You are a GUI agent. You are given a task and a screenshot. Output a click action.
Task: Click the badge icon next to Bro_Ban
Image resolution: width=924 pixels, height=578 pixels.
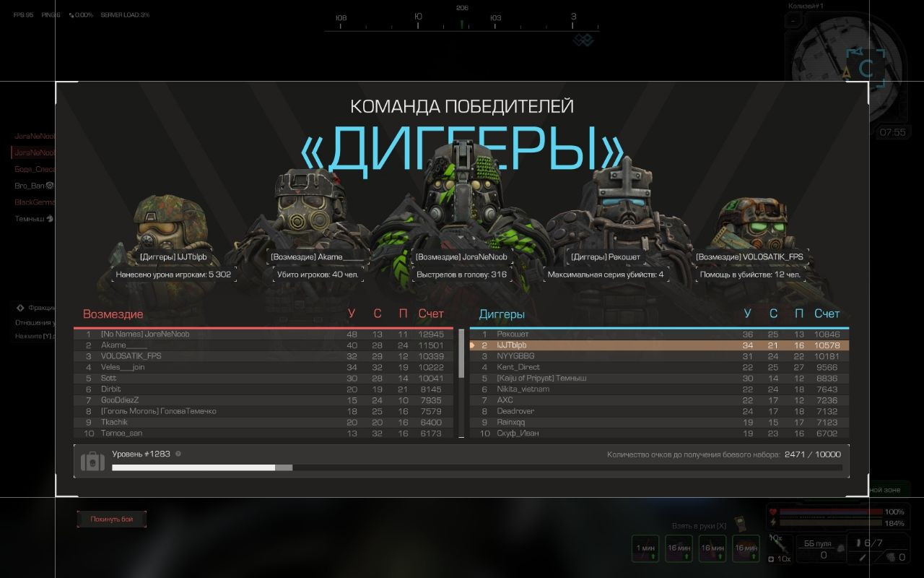[x=50, y=186]
